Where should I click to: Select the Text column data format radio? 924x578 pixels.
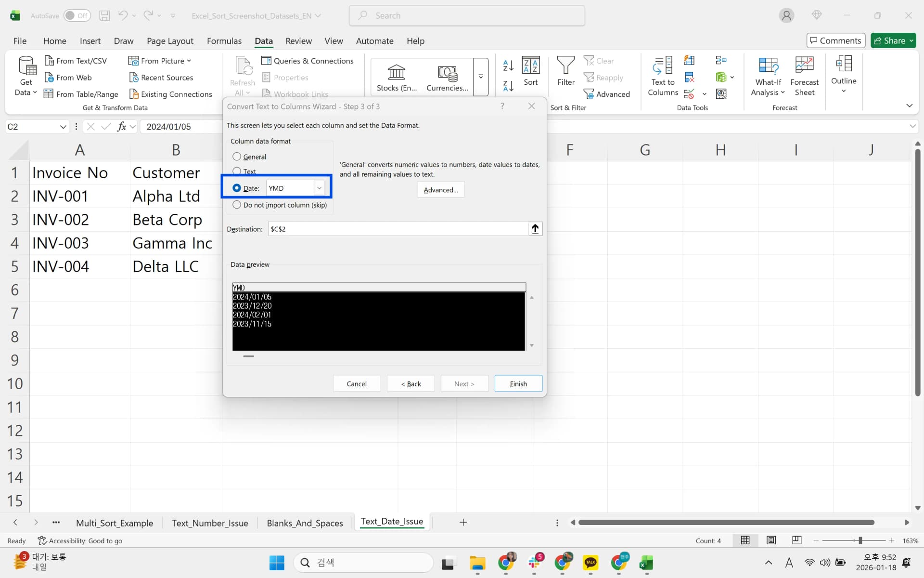pyautogui.click(x=237, y=171)
